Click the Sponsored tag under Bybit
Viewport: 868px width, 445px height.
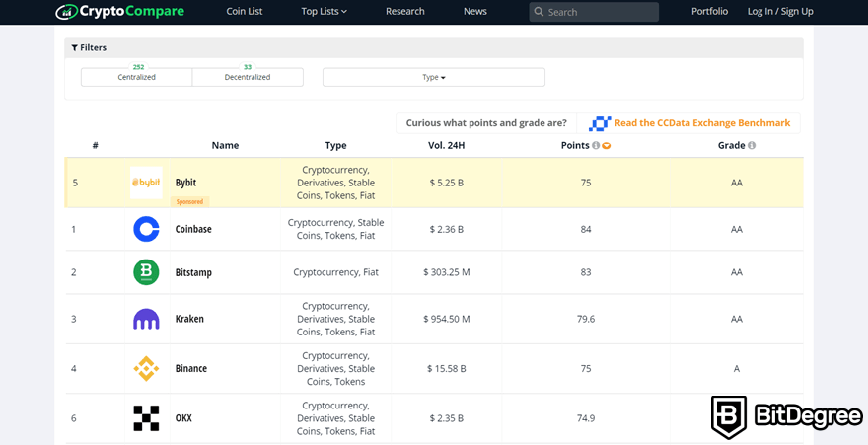189,202
